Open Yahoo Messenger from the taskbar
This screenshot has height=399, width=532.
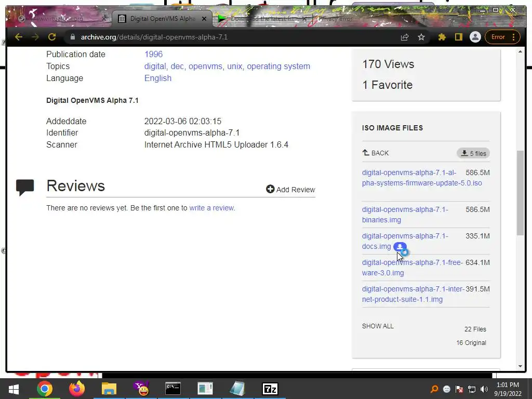pyautogui.click(x=141, y=389)
